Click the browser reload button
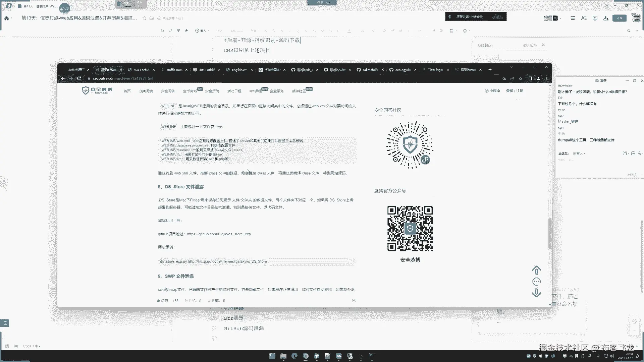The width and height of the screenshot is (644, 362). coord(79,78)
